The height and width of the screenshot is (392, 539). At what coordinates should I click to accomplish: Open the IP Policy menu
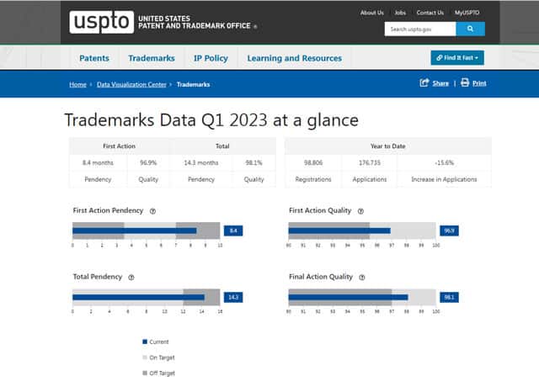coord(211,58)
